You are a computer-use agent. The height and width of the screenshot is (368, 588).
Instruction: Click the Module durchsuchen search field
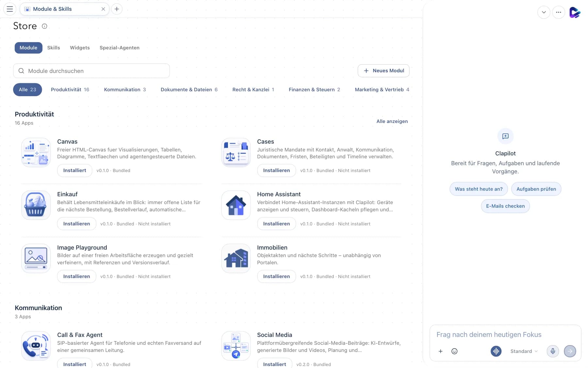click(91, 71)
